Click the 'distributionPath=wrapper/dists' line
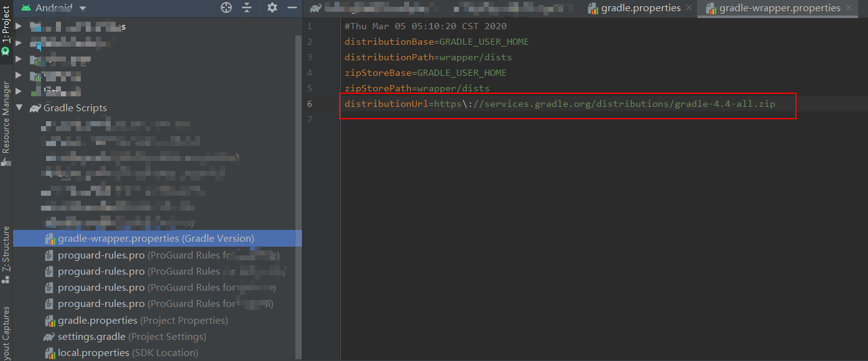Image resolution: width=868 pixels, height=361 pixels. (428, 57)
